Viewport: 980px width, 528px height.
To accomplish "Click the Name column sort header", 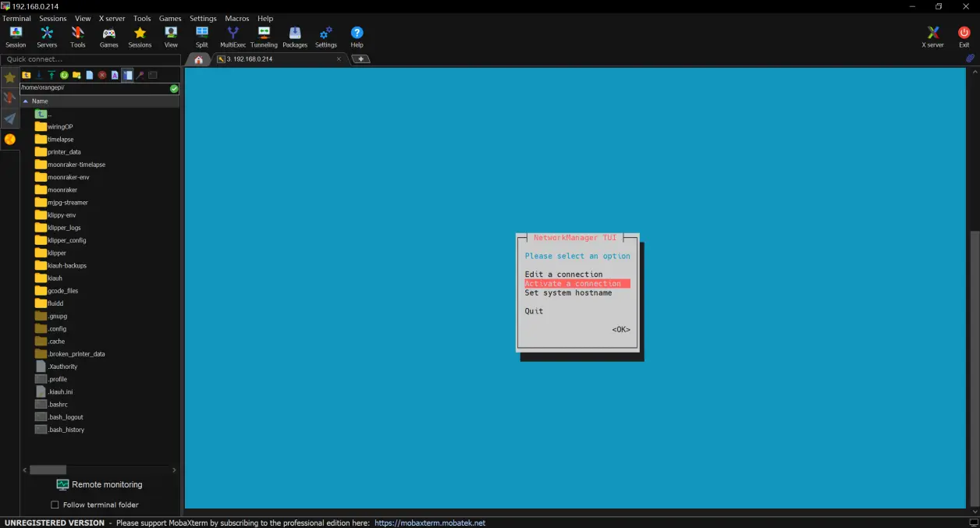I will pyautogui.click(x=100, y=101).
